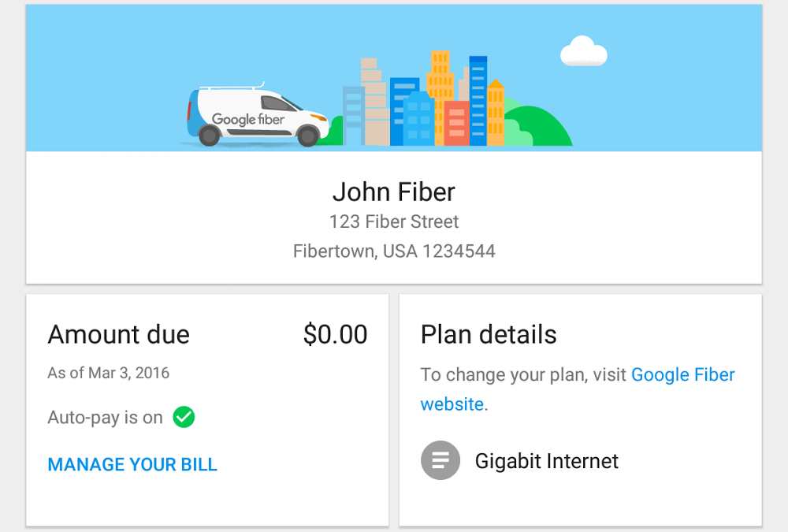Click the Google Fiber van illustration
The height and width of the screenshot is (532, 788).
(x=257, y=115)
